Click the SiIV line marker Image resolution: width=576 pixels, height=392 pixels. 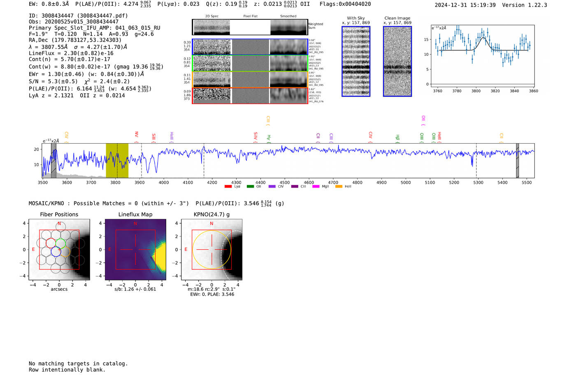click(x=255, y=137)
